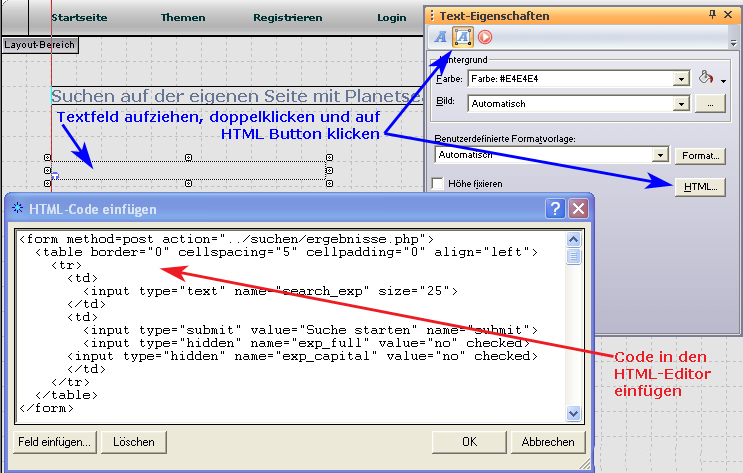
Task: Click the Themen navigation item
Action: click(183, 18)
